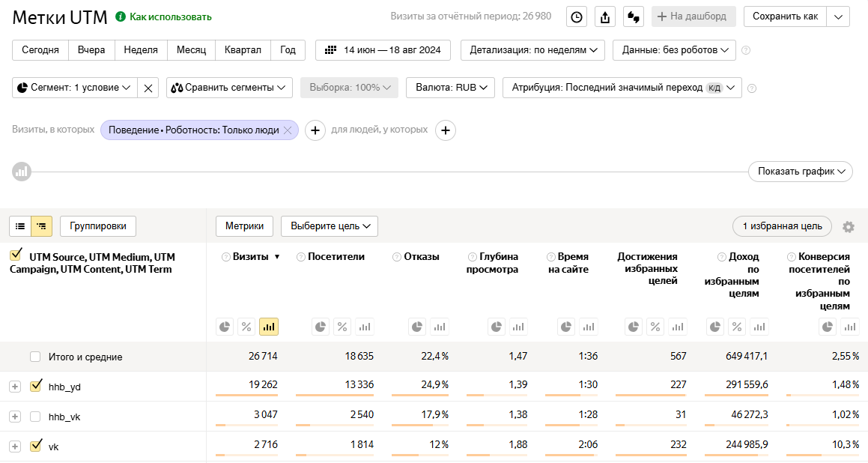Uncheck the hhb_yd row checkbox

pyautogui.click(x=35, y=386)
